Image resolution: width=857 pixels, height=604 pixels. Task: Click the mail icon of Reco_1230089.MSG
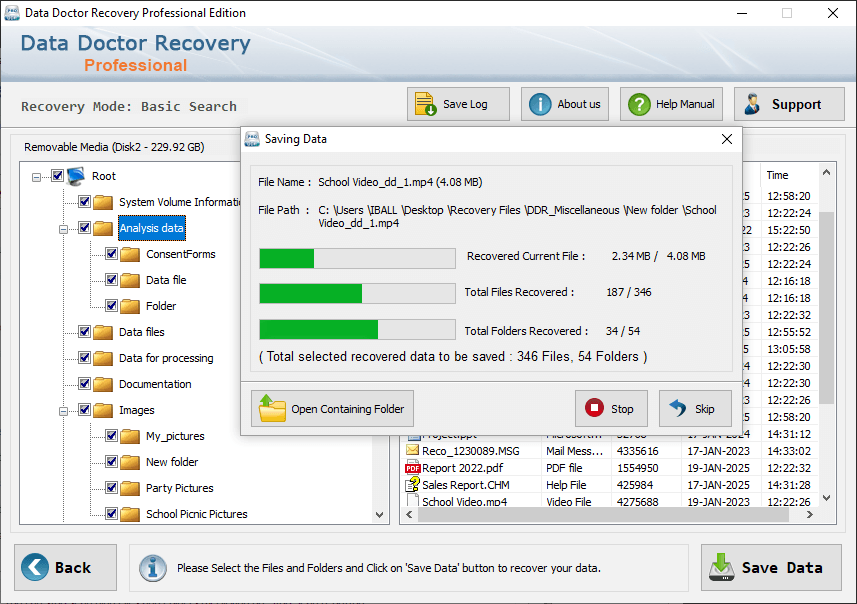point(412,450)
